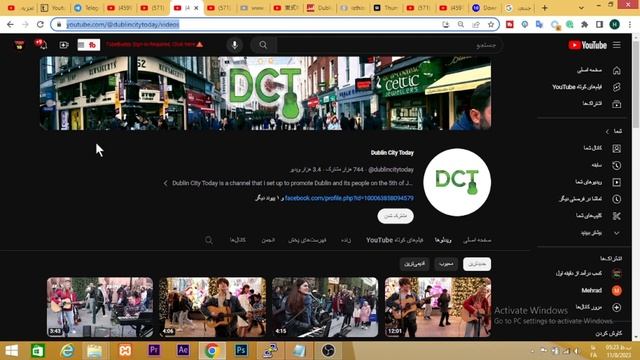Open History in the sidebar
The height and width of the screenshot is (360, 640).
[x=606, y=165]
